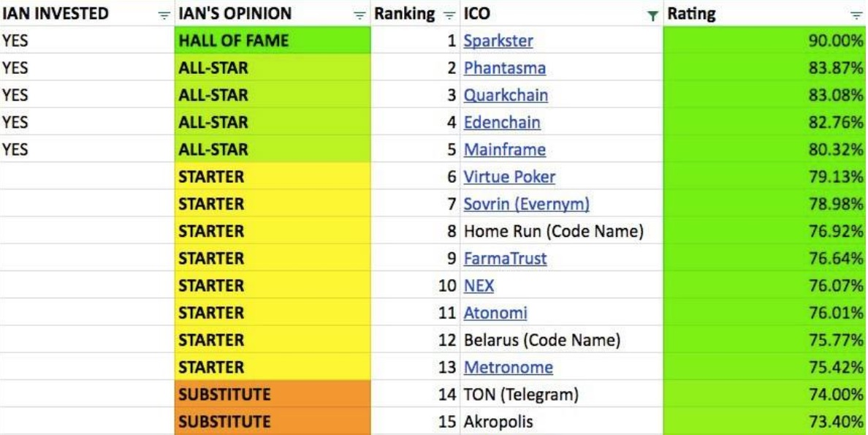Click the Edenchain link
Viewport: 868px width, 435px height.
pyautogui.click(x=502, y=122)
